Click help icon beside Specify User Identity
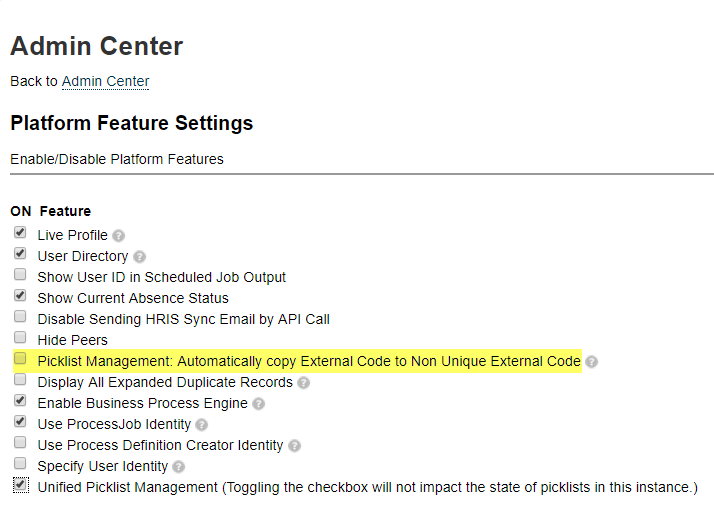714x519 pixels. 179,467
